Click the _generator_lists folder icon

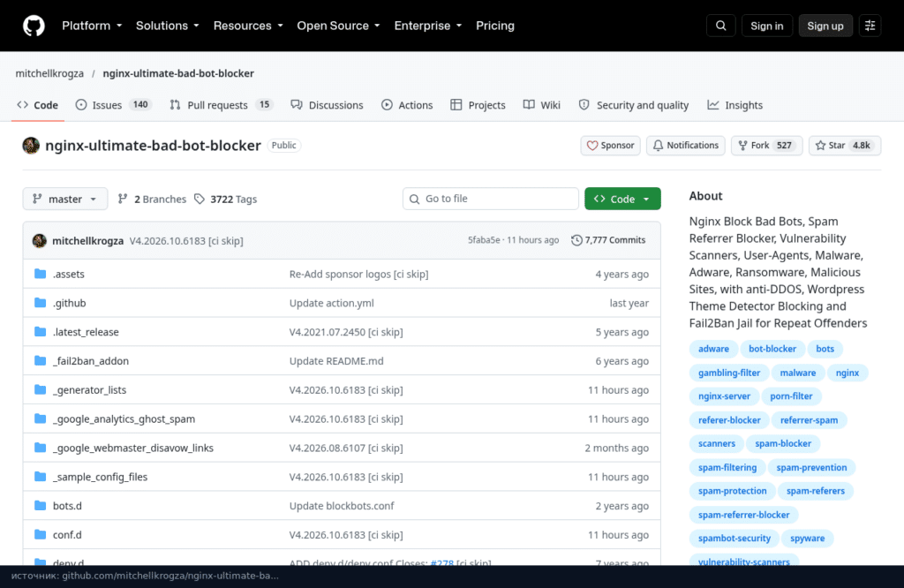(x=40, y=389)
